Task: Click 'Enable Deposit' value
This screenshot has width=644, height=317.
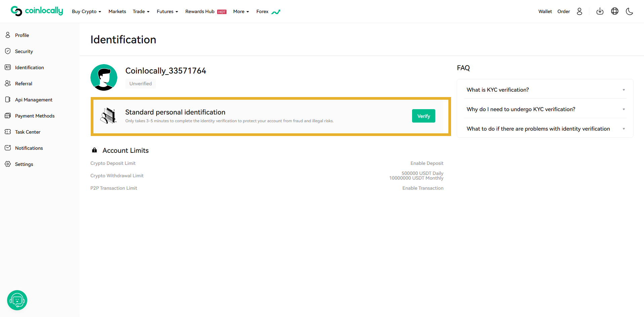Action: tap(427, 163)
